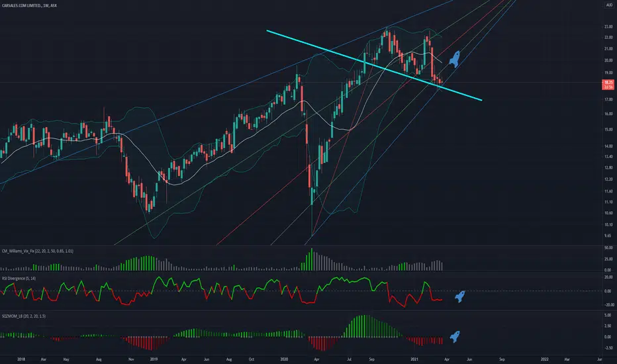This screenshot has width=617, height=364.
Task: Click the 22.00 price scale value
Action: [x=608, y=37]
